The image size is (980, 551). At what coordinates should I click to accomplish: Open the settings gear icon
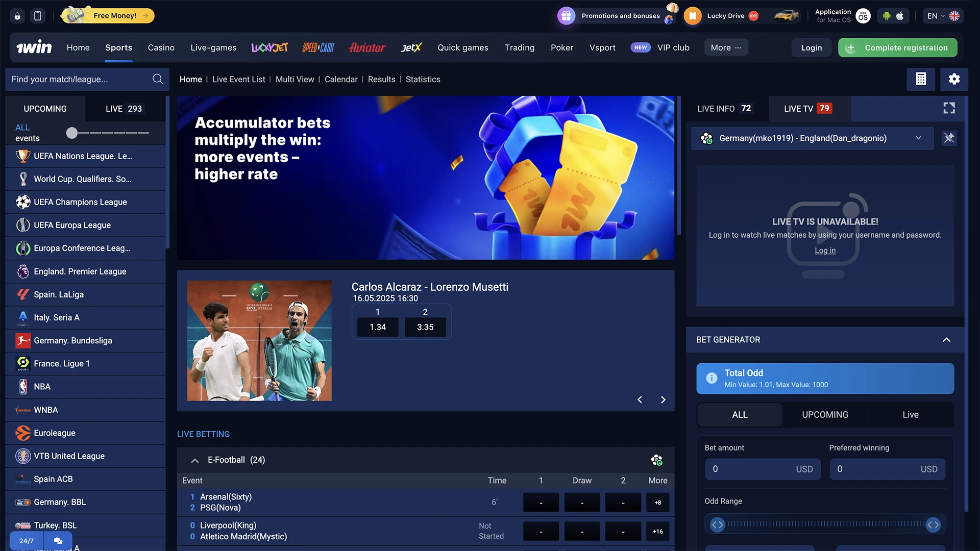954,79
